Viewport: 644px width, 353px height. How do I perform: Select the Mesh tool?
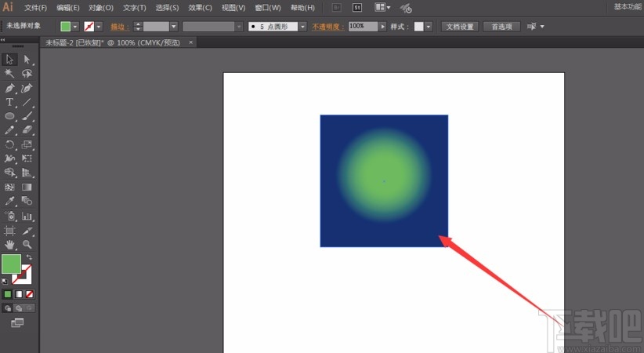tap(9, 187)
